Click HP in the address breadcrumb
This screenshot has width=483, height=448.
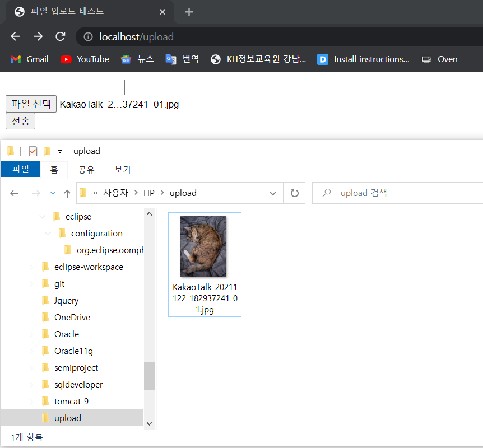(149, 193)
